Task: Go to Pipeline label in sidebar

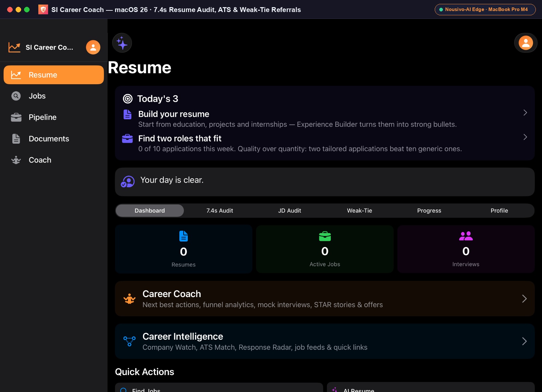Action: tap(43, 117)
